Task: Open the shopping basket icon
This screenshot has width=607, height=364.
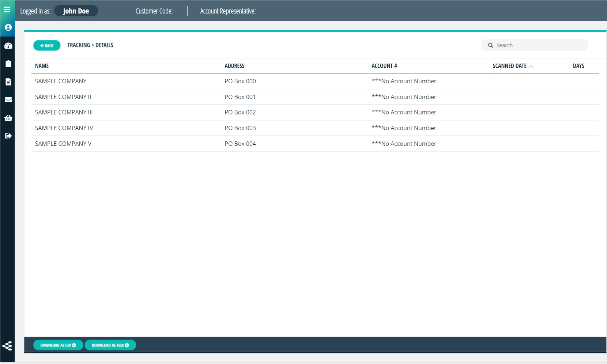Action: 8,118
